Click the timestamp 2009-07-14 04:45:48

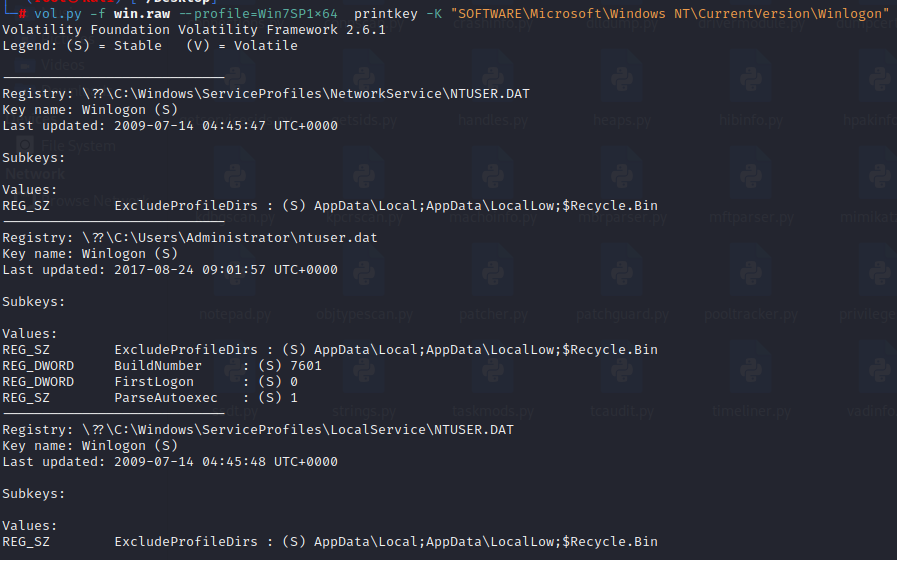[x=189, y=462]
